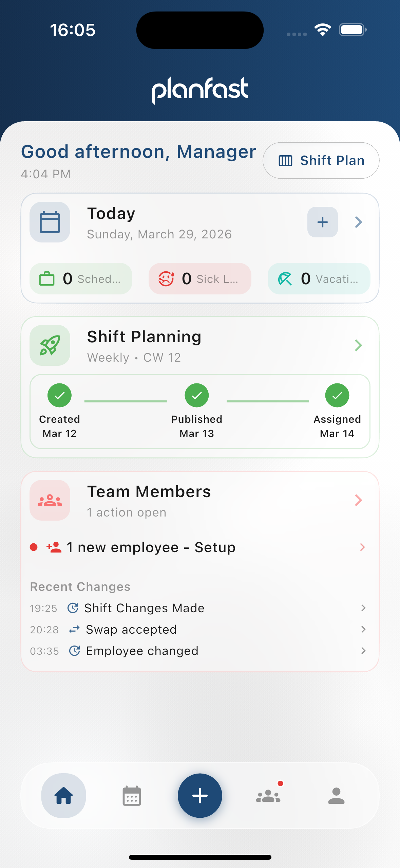
Task: Tap the rocket icon for Shift Planning
Action: coord(50,345)
